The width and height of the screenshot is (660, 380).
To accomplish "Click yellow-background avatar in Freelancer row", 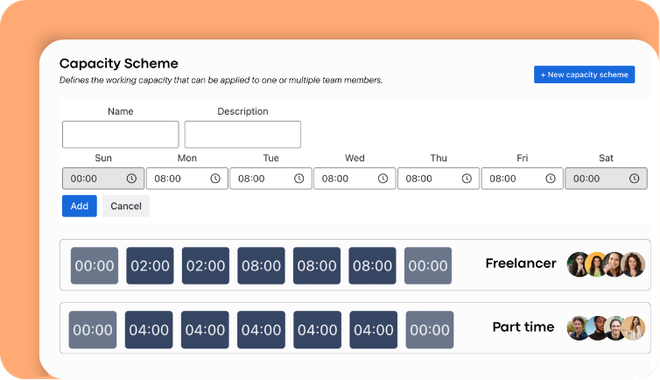I will pos(596,264).
